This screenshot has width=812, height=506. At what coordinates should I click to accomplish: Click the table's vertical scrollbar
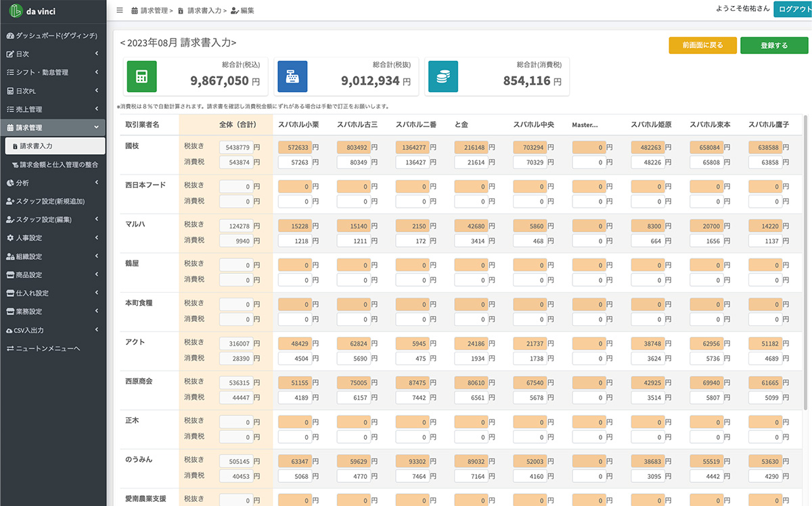(805, 262)
